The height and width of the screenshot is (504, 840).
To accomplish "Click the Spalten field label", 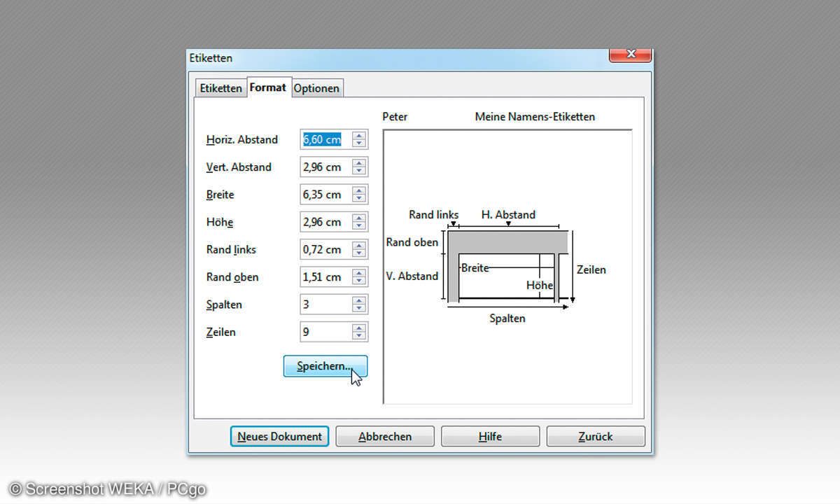I will [x=224, y=305].
